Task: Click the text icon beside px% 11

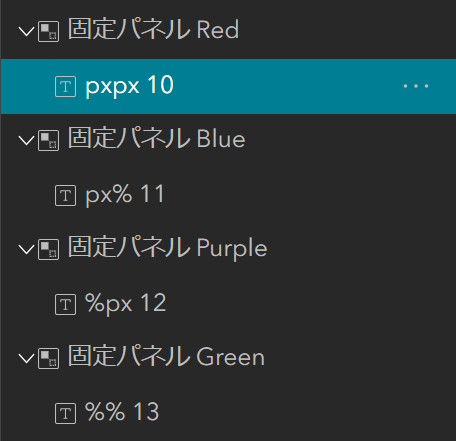Action: coord(65,195)
